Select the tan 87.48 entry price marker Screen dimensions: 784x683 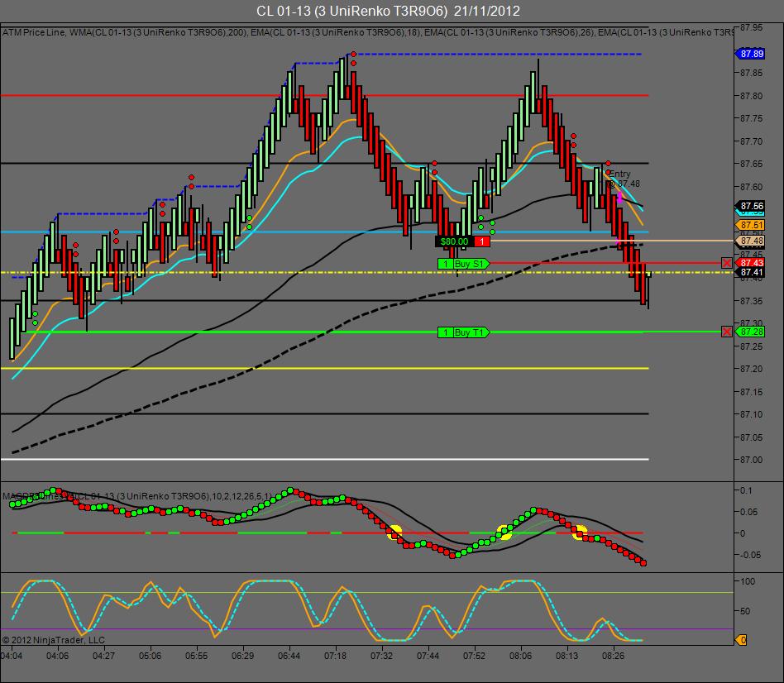750,241
